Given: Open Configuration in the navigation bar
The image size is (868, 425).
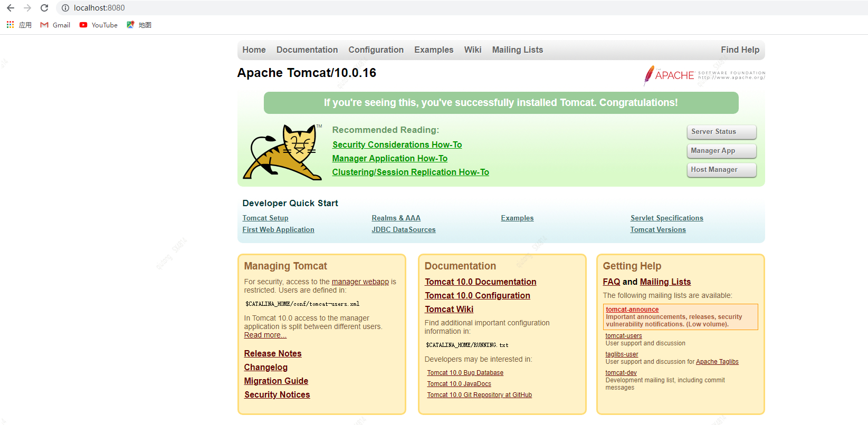Looking at the screenshot, I should pyautogui.click(x=376, y=50).
